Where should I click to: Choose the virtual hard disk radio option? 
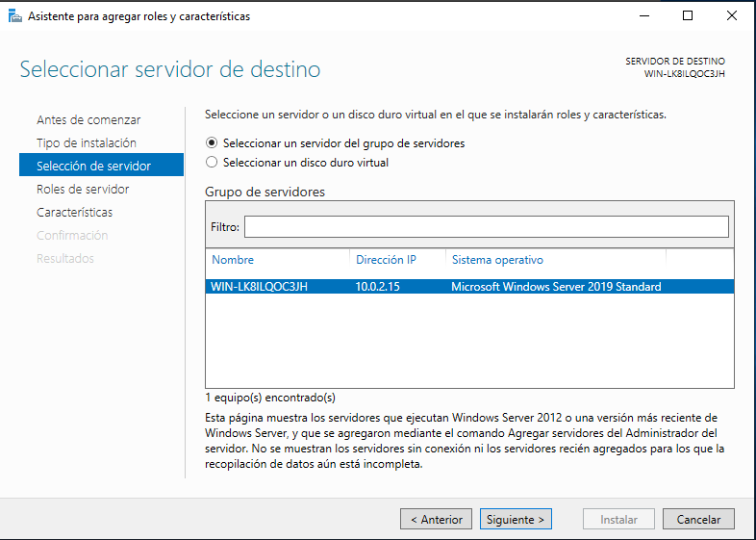pos(212,162)
